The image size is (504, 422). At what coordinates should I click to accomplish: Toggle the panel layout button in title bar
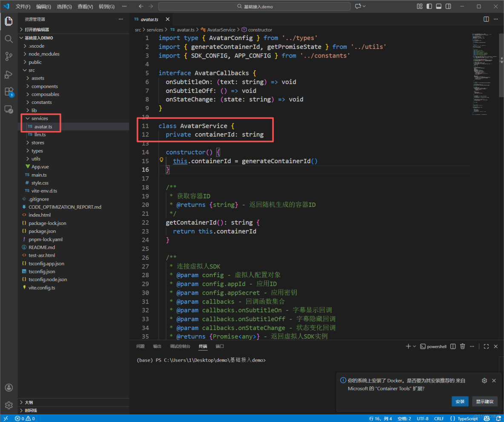click(x=438, y=6)
